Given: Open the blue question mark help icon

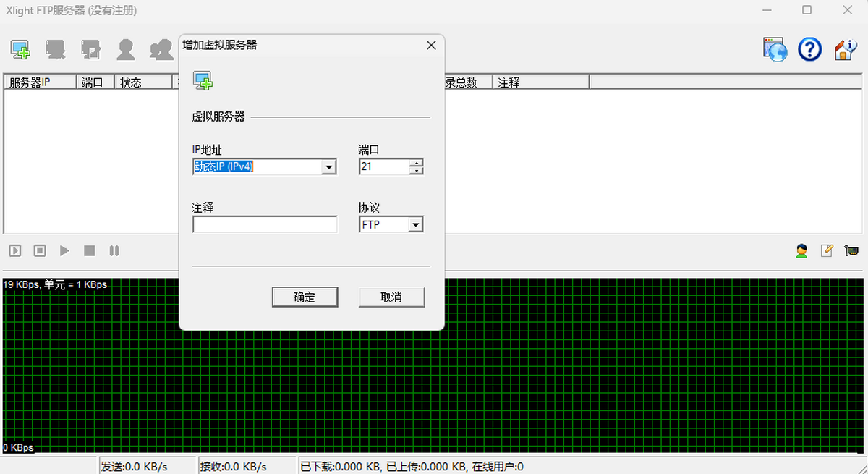Looking at the screenshot, I should [809, 49].
